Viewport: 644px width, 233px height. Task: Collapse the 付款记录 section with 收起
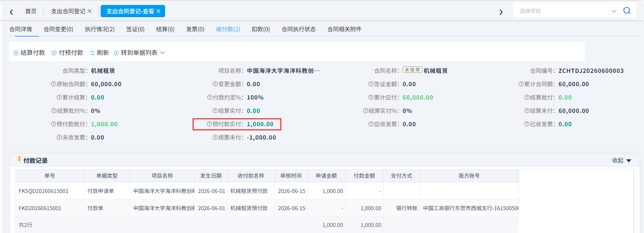pyautogui.click(x=622, y=161)
